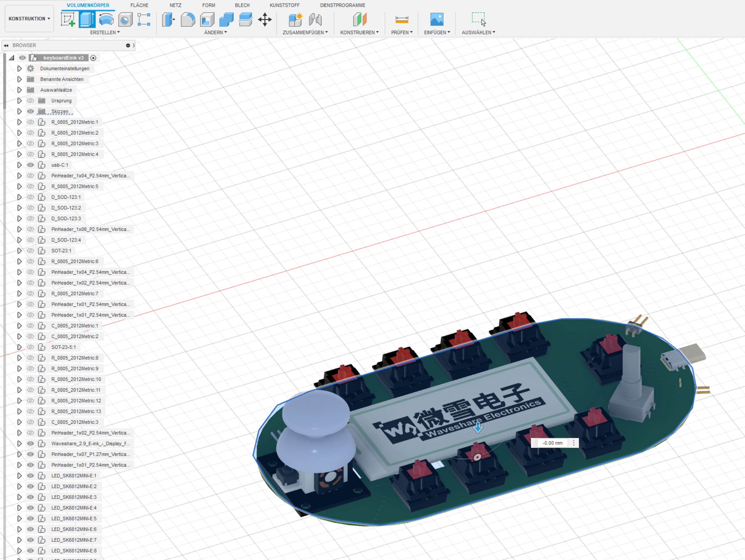745x560 pixels.
Task: Hide the usb-C:1 component
Action: pos(31,165)
